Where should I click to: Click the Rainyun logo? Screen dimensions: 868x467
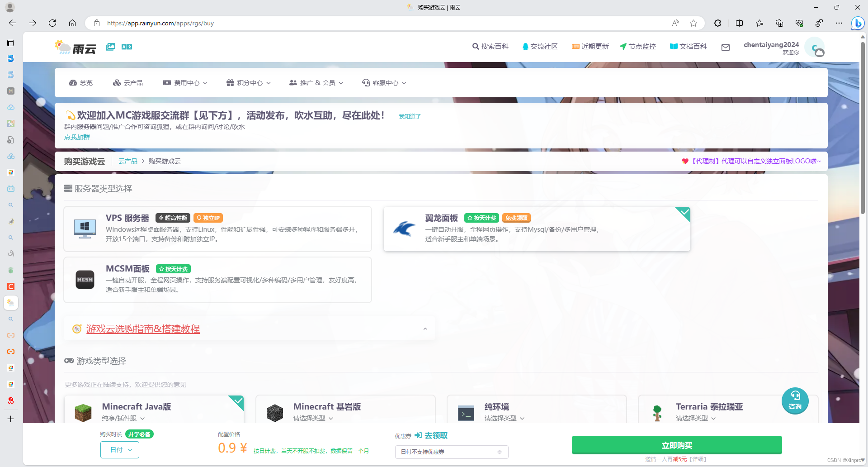tap(75, 47)
